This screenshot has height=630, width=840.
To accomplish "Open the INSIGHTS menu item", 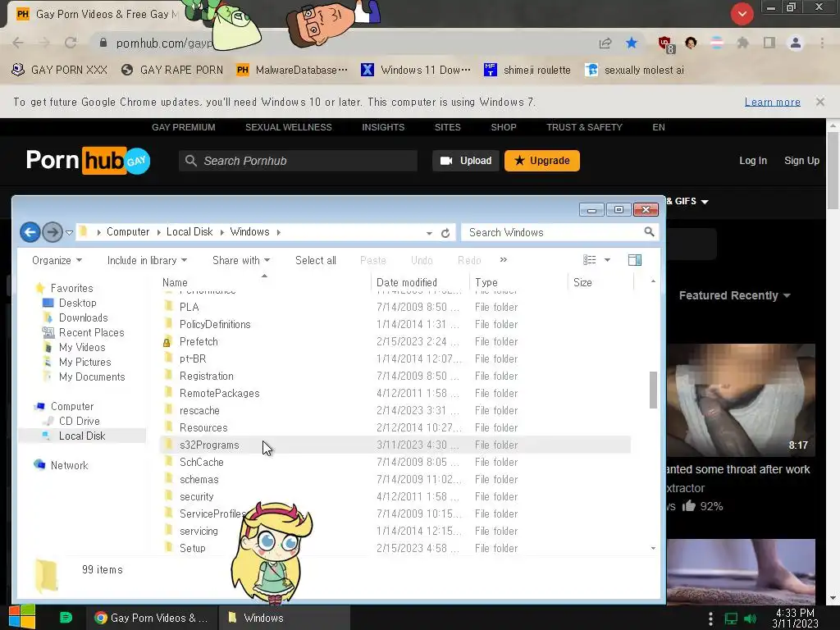I will point(383,127).
